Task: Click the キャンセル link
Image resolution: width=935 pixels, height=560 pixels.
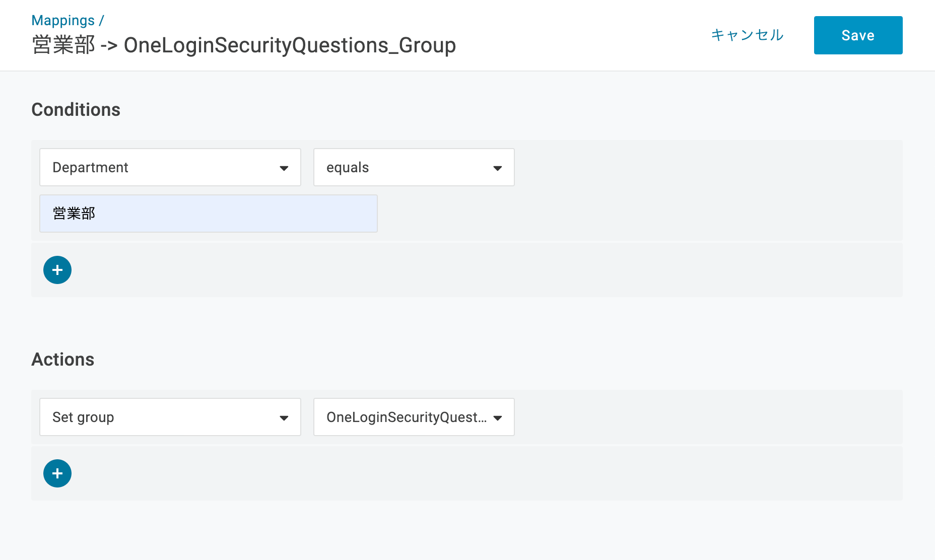Action: coord(747,35)
